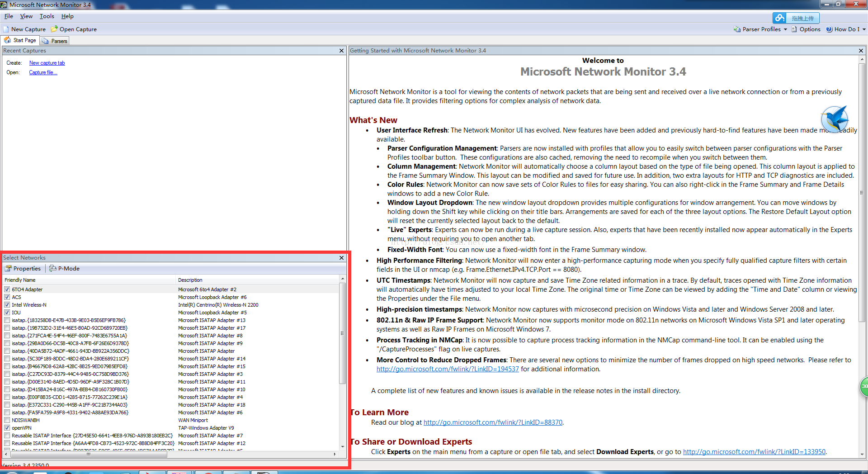The height and width of the screenshot is (474, 868).
Task: Click the Start Page tab icon
Action: point(8,40)
